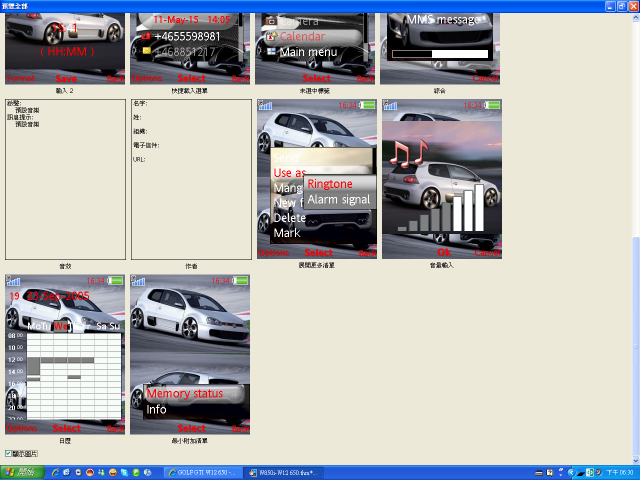640x480 pixels.
Task: Select the Memory status and Info preview
Action: coord(190,354)
